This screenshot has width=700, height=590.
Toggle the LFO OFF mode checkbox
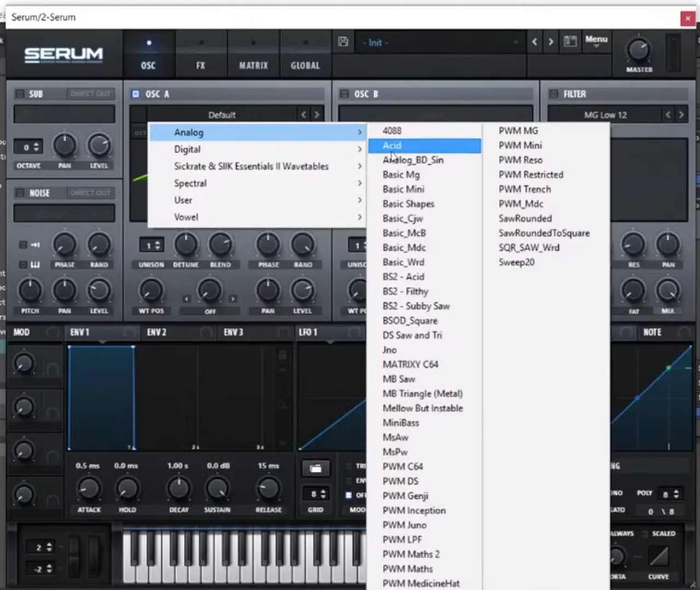[x=348, y=495]
